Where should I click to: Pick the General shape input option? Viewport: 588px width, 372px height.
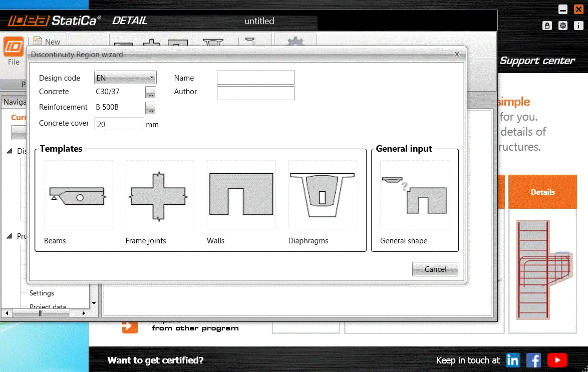[x=414, y=195]
